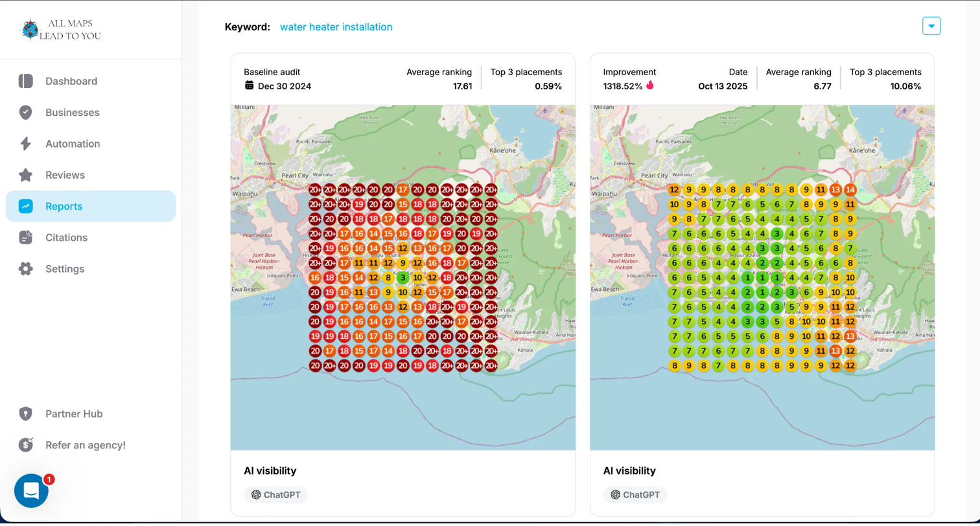Select the green rank 3 marker on baseline map
Viewport: 980px width, 526px height.
point(403,278)
